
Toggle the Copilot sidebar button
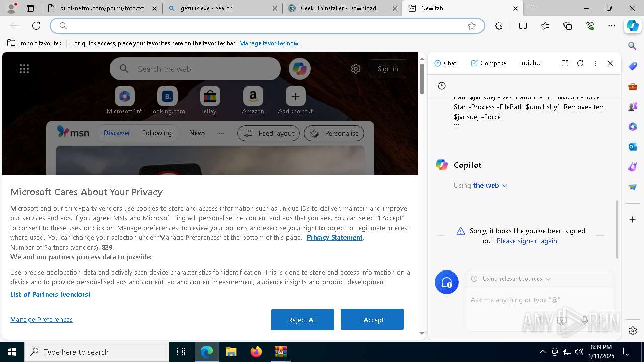tap(633, 26)
